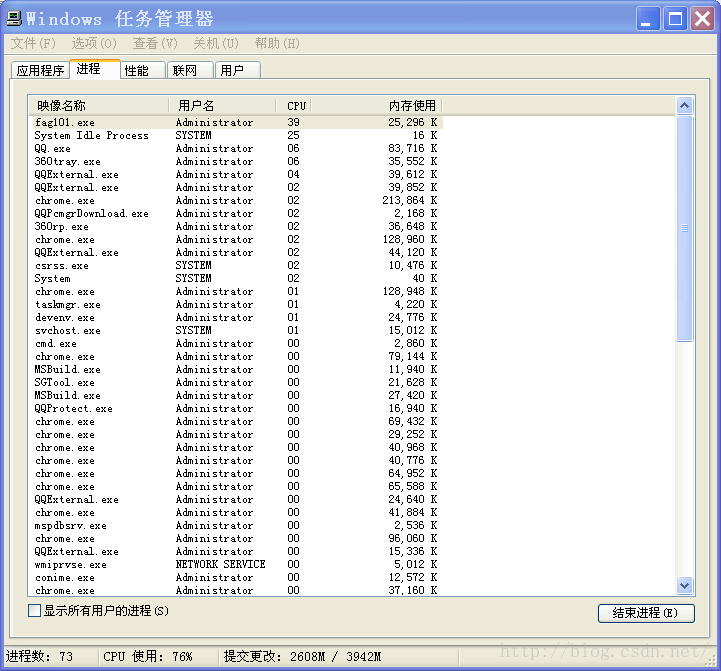Select the wmiprvse.exe process
The width and height of the screenshot is (721, 671).
pos(235,564)
